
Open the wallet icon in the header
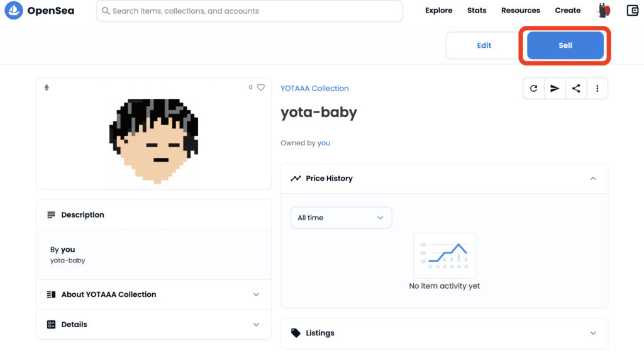[633, 10]
